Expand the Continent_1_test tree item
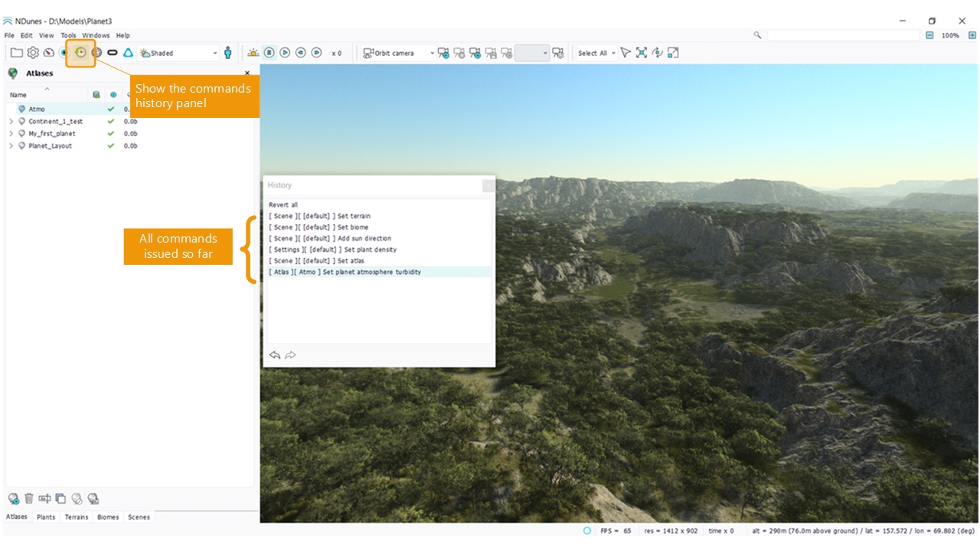 11,122
